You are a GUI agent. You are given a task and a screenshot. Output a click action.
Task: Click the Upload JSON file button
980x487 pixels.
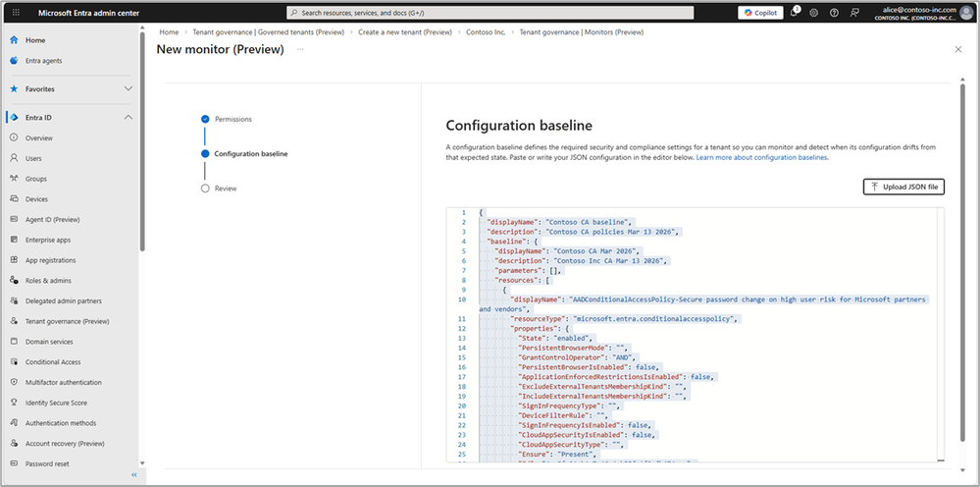[903, 187]
